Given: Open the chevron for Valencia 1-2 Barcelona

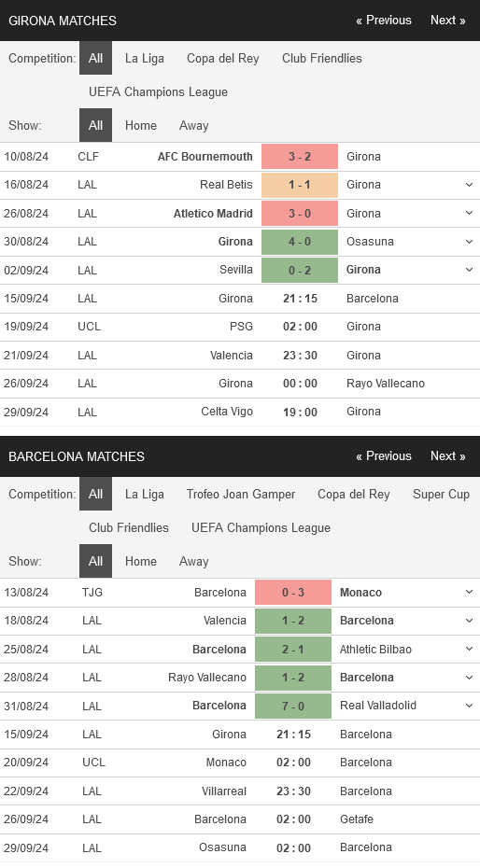Looking at the screenshot, I should click(469, 621).
